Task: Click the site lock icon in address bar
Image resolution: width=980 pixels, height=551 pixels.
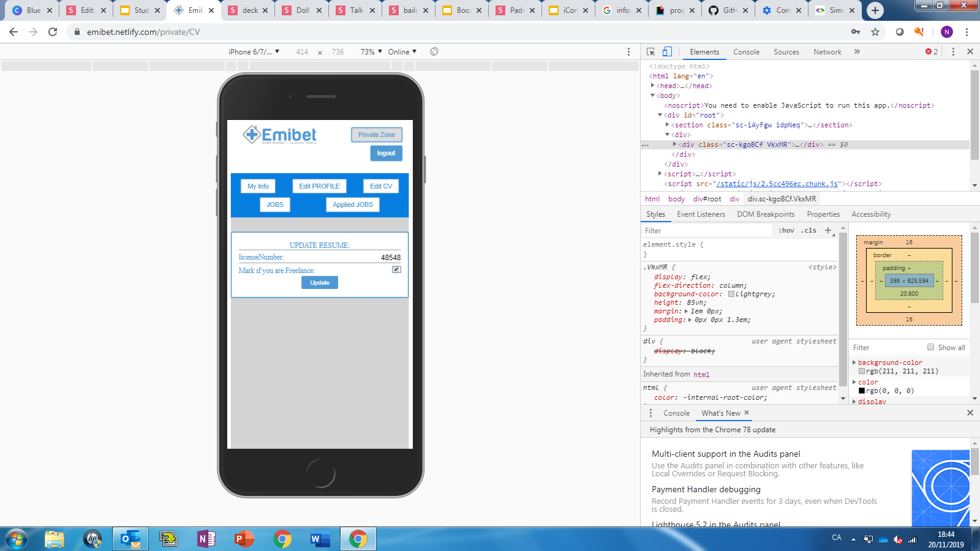Action: (77, 32)
